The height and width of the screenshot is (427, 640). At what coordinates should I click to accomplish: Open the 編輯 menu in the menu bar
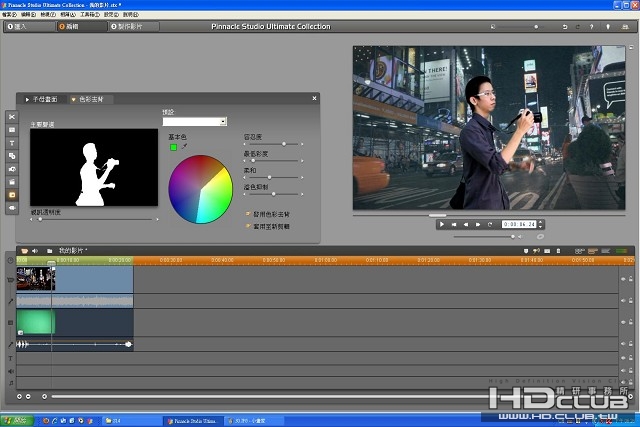(27, 15)
